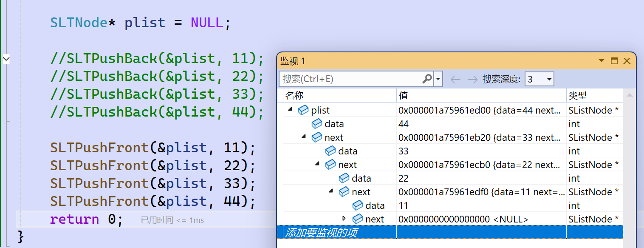
Task: Click the SListNode * type of plist row
Action: pos(593,110)
